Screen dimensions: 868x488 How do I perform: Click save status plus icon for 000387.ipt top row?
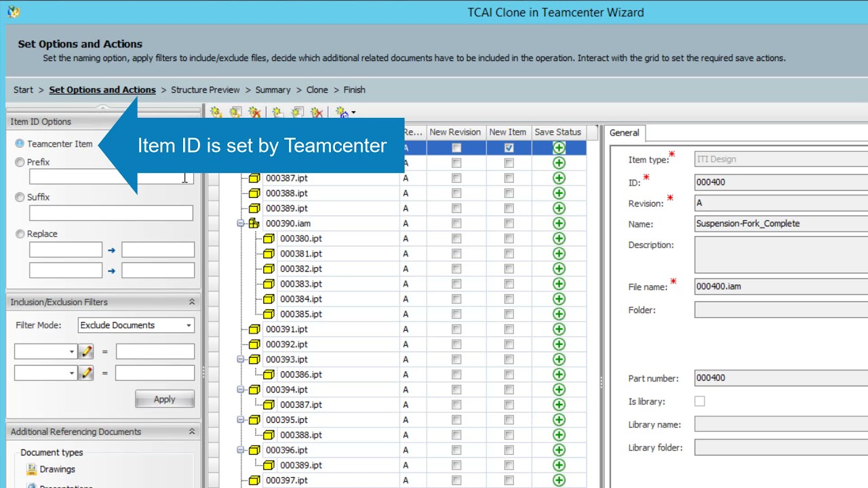pyautogui.click(x=559, y=178)
